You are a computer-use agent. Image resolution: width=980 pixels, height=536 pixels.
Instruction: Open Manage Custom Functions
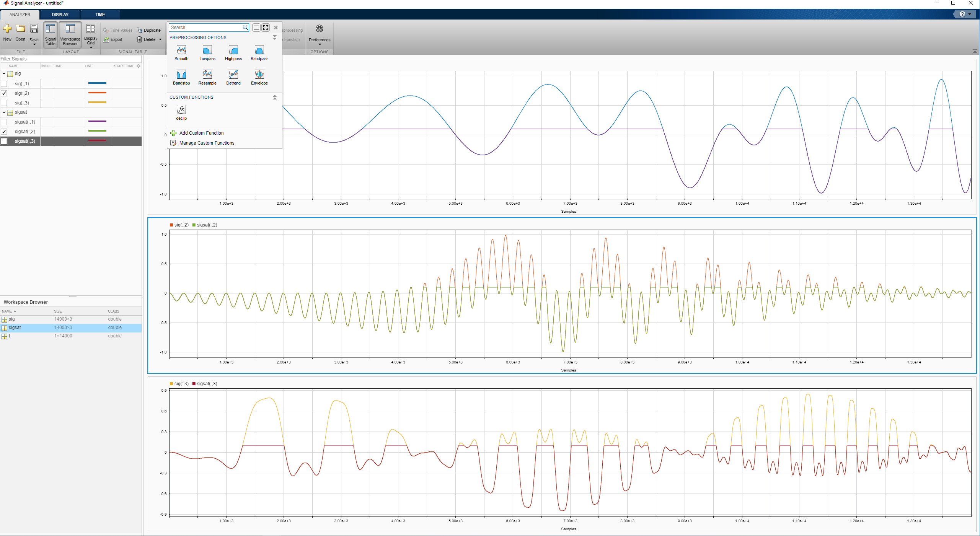pos(207,143)
